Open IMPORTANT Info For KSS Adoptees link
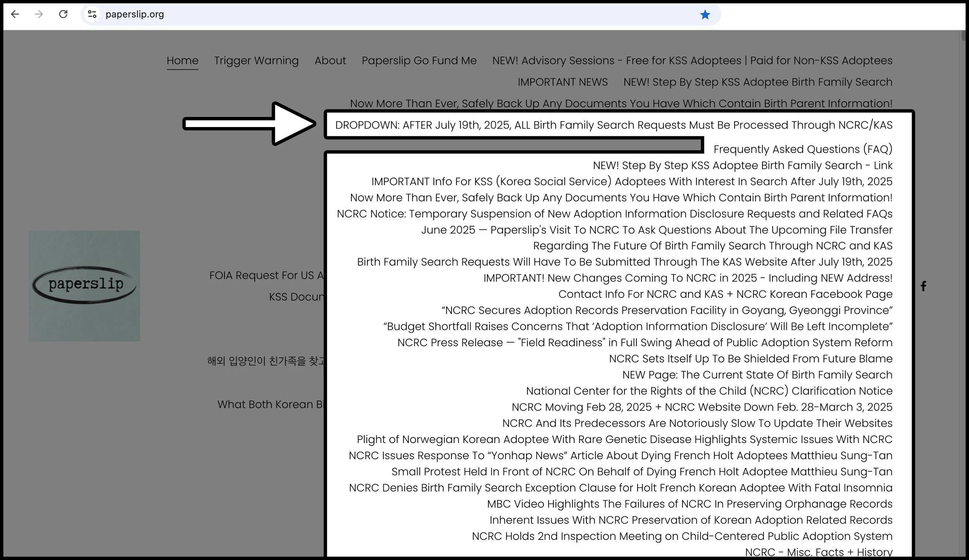The image size is (969, 560). tap(632, 181)
